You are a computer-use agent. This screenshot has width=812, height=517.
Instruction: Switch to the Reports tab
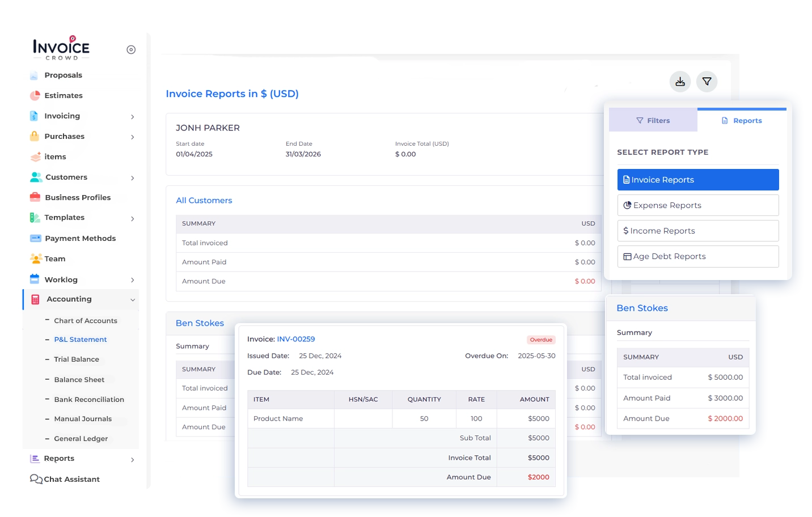coord(742,121)
